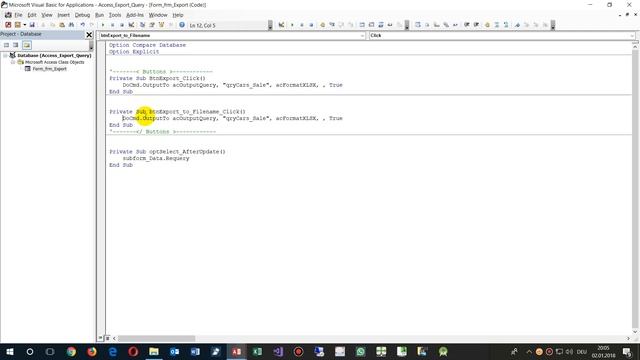The height and width of the screenshot is (360, 640).
Task: Click the View Object icon in Project panel
Action: pos(16,45)
